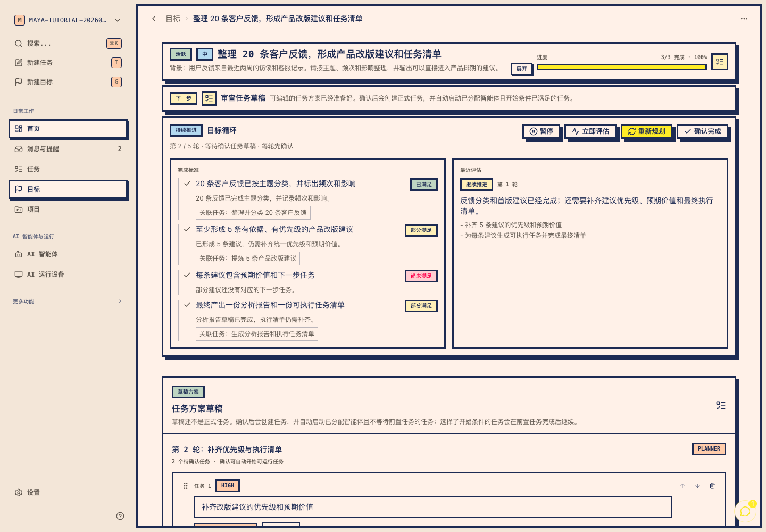
Task: Open linked task 整理并分类 20 条客户反馈
Action: click(253, 213)
